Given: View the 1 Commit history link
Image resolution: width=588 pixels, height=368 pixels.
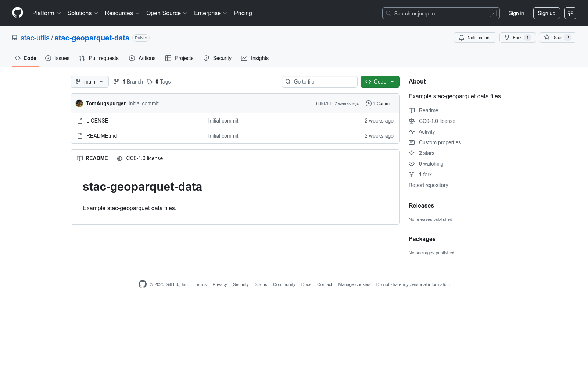Looking at the screenshot, I should pos(379,103).
